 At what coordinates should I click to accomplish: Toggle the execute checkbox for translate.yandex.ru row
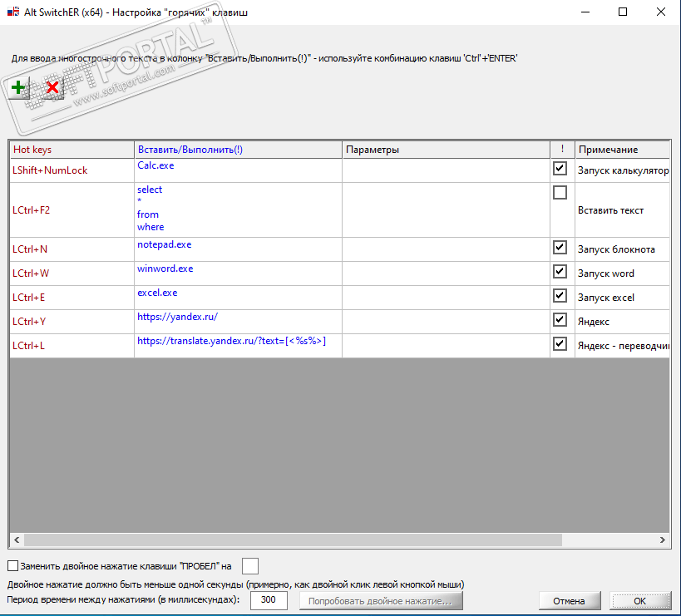point(560,344)
